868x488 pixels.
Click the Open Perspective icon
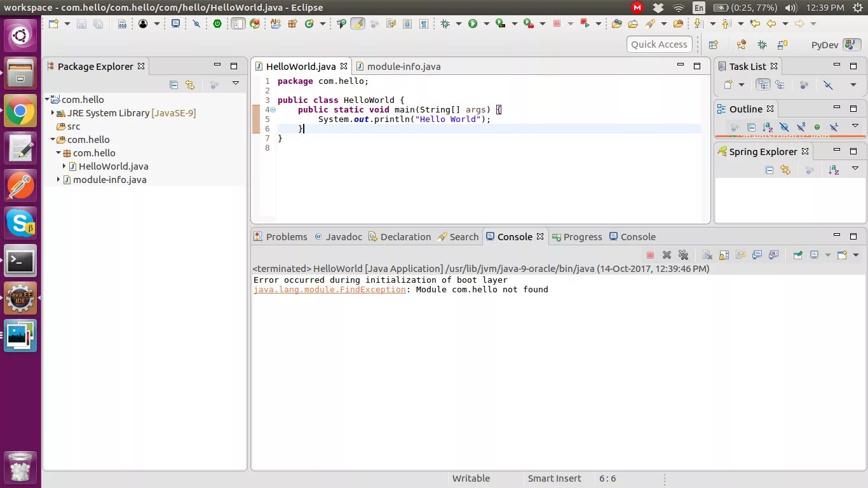(x=714, y=44)
